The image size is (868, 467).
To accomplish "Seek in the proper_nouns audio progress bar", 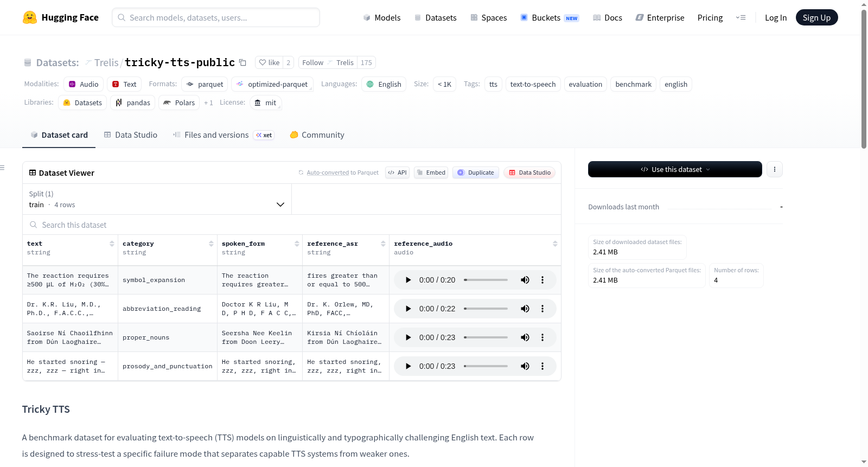I will pyautogui.click(x=486, y=337).
